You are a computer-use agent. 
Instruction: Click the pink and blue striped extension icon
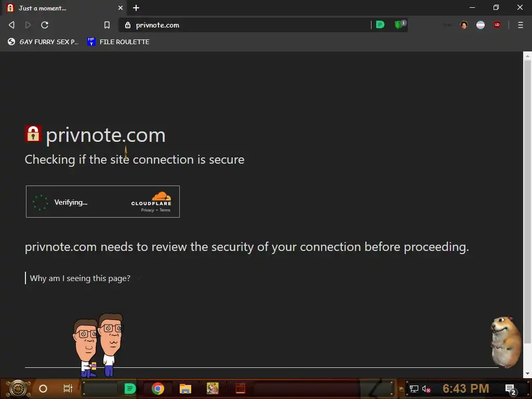481,25
